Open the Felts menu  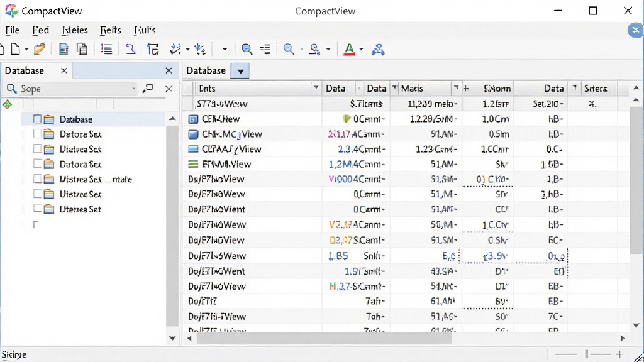[111, 30]
